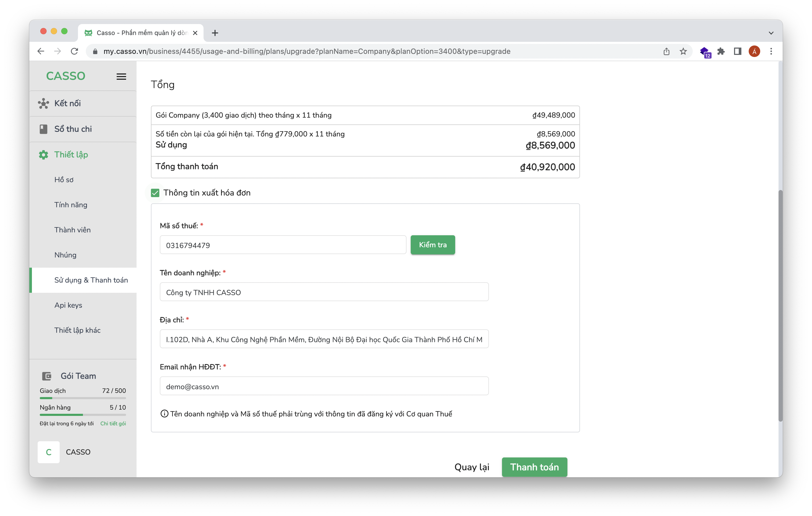The image size is (812, 516).
Task: Click the Thiết lập gear icon
Action: point(43,155)
